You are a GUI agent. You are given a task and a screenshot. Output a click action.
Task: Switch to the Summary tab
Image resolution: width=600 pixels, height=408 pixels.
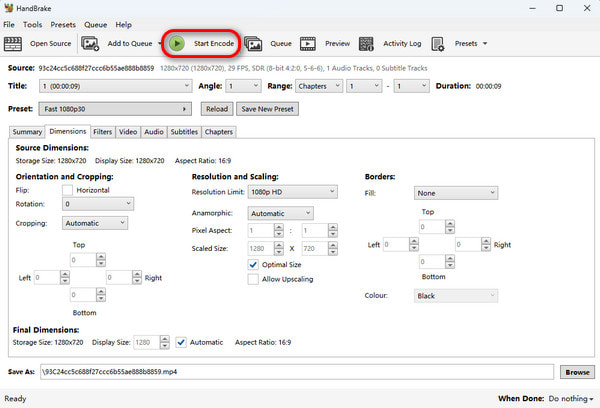click(27, 132)
